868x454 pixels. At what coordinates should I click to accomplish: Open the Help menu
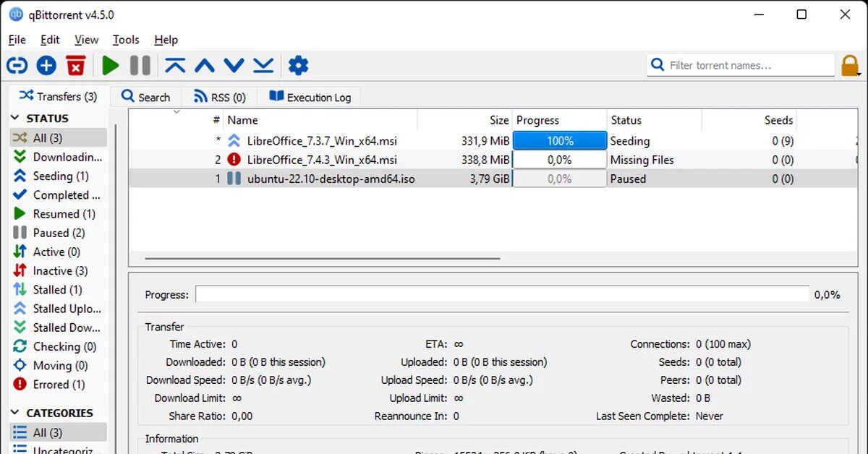coord(166,40)
